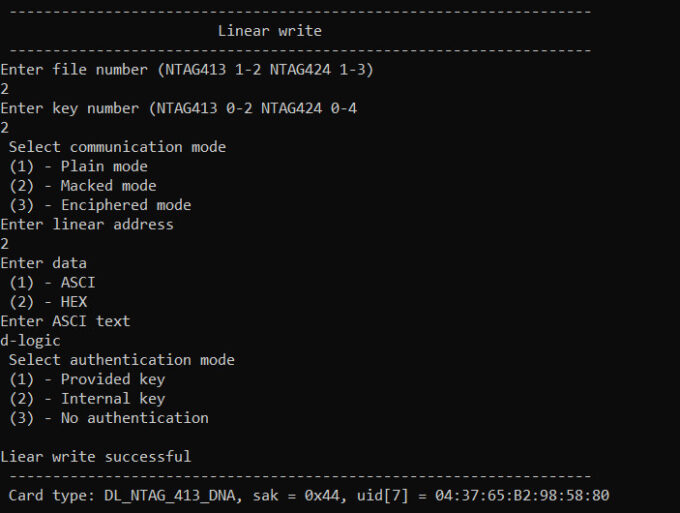
Task: Click option "(1) - Plain mode"
Action: click(78, 167)
